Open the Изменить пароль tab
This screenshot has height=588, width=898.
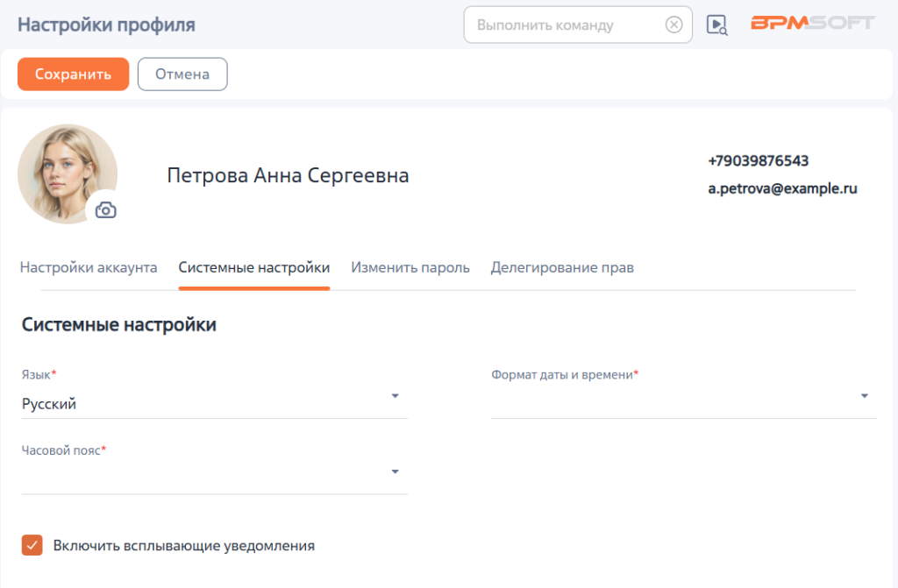tap(410, 267)
